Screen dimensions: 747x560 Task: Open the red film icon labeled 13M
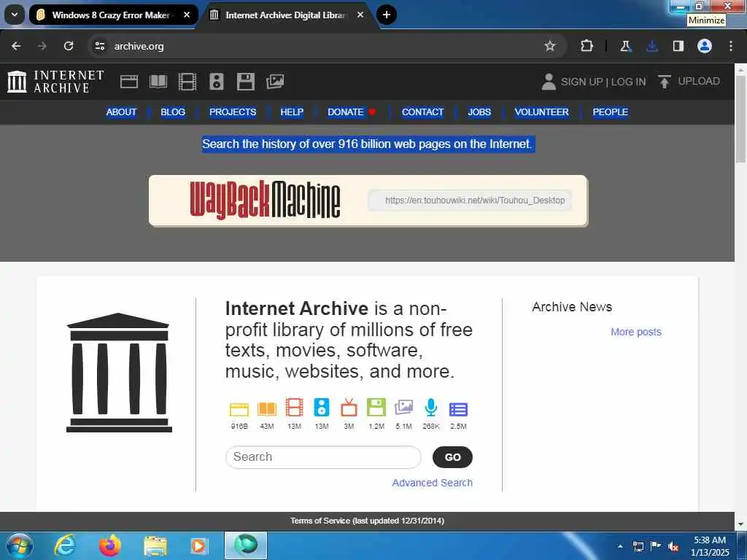(x=295, y=408)
